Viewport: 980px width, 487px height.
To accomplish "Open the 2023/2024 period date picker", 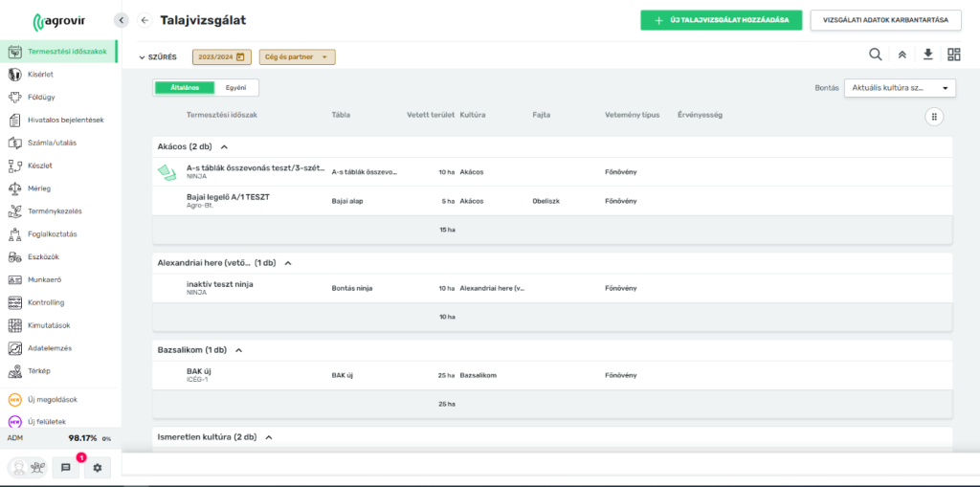I will tap(221, 57).
